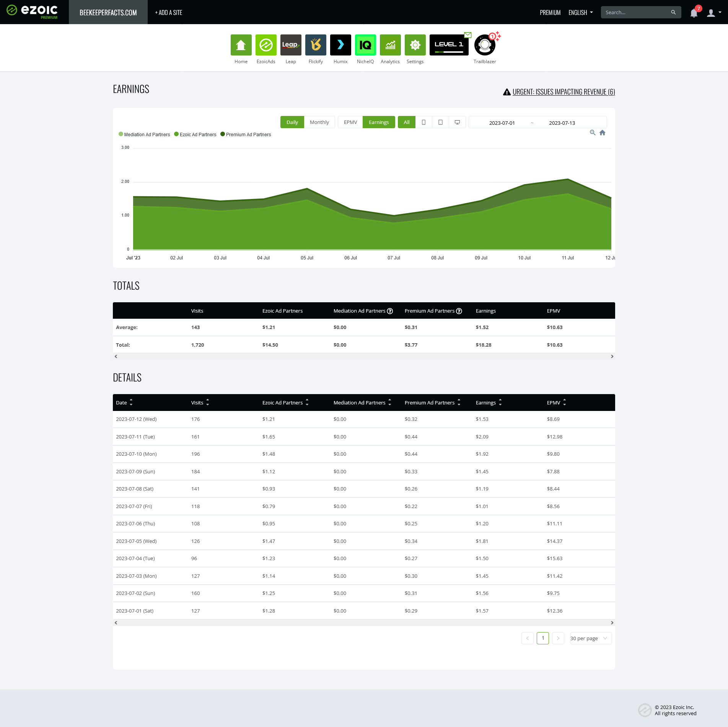The width and height of the screenshot is (728, 727).
Task: Open the Humix icon
Action: point(340,45)
